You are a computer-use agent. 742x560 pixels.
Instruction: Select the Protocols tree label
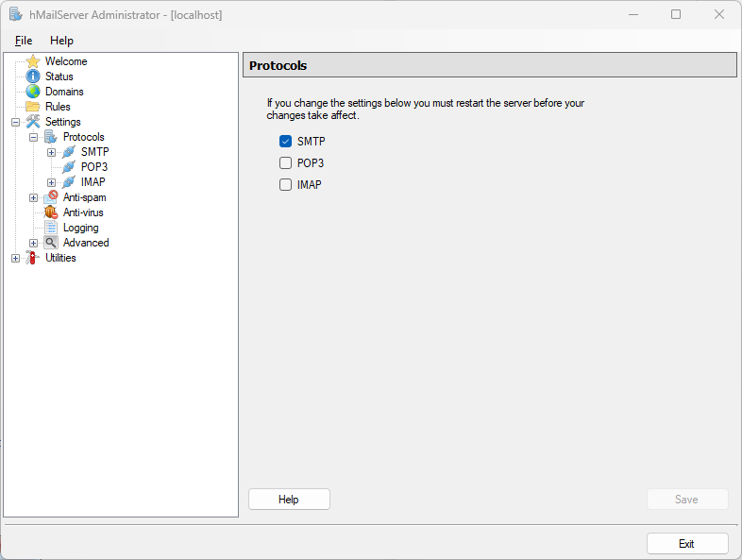pos(84,137)
